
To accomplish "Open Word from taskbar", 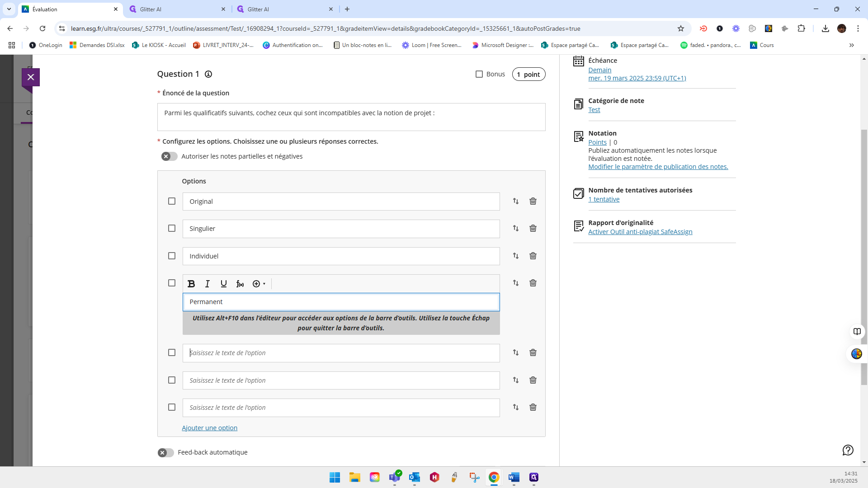I will click(x=514, y=477).
